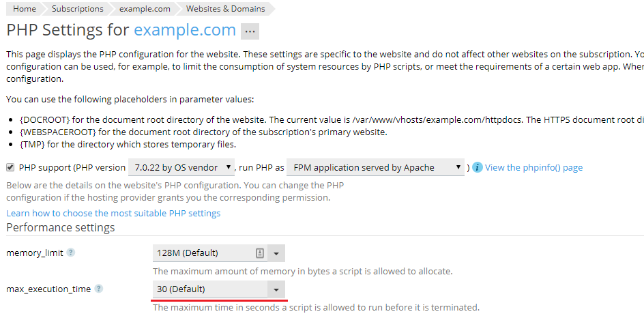The height and width of the screenshot is (316, 644).
Task: Click the blue info icon beside phpinfo link
Action: 478,167
